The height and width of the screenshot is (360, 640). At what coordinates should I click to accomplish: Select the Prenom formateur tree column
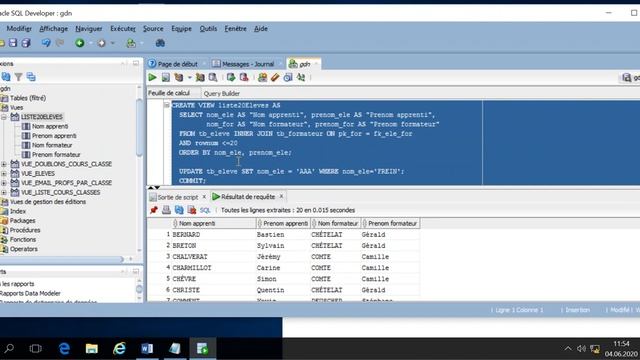pos(56,155)
